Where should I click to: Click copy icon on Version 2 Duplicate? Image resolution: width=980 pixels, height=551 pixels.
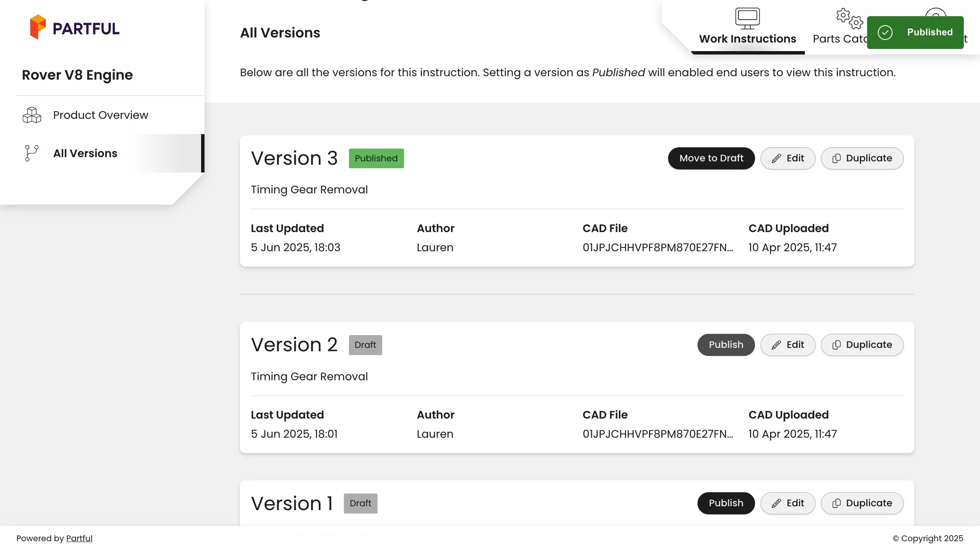(x=836, y=345)
